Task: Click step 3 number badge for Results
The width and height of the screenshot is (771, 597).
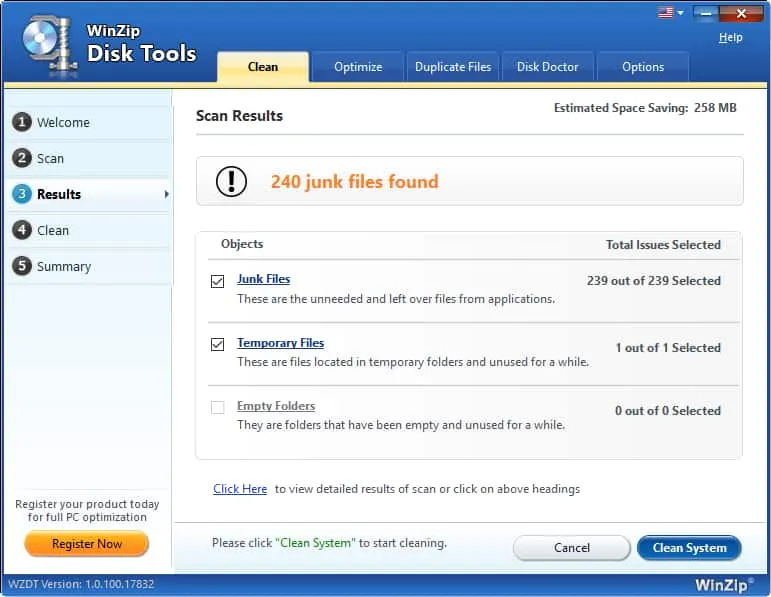Action: click(x=22, y=194)
